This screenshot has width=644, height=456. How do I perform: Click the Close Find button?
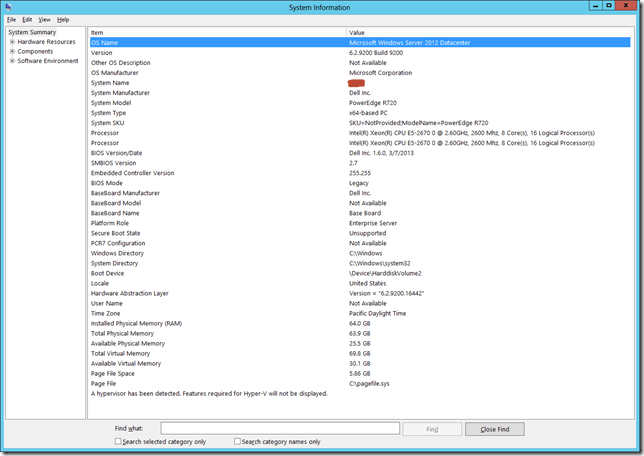click(494, 429)
